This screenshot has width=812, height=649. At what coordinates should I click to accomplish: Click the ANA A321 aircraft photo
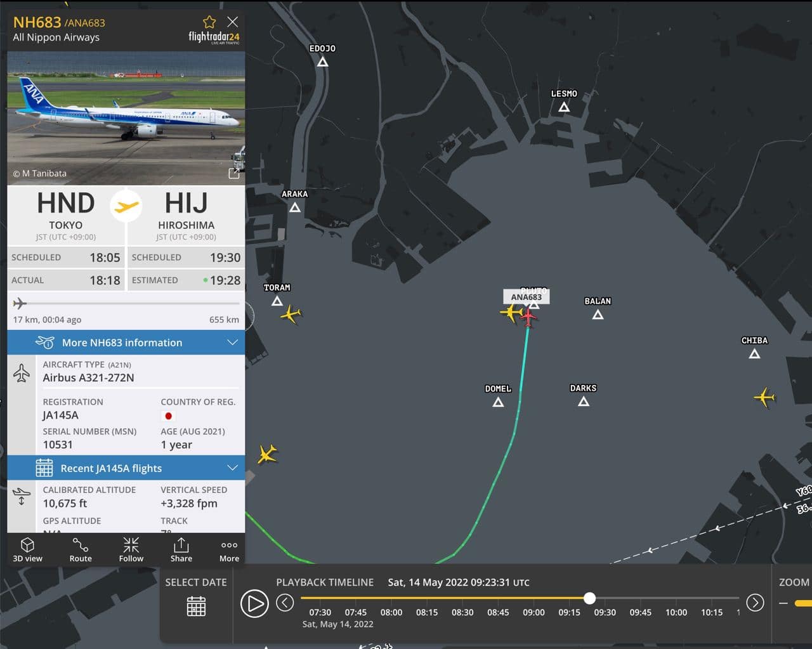(126, 118)
